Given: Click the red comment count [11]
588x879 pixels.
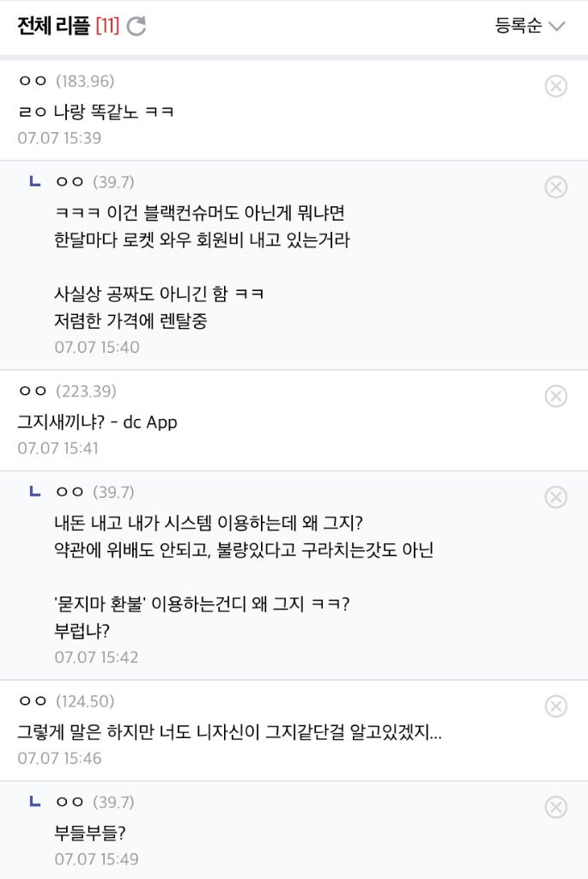Looking at the screenshot, I should (107, 26).
